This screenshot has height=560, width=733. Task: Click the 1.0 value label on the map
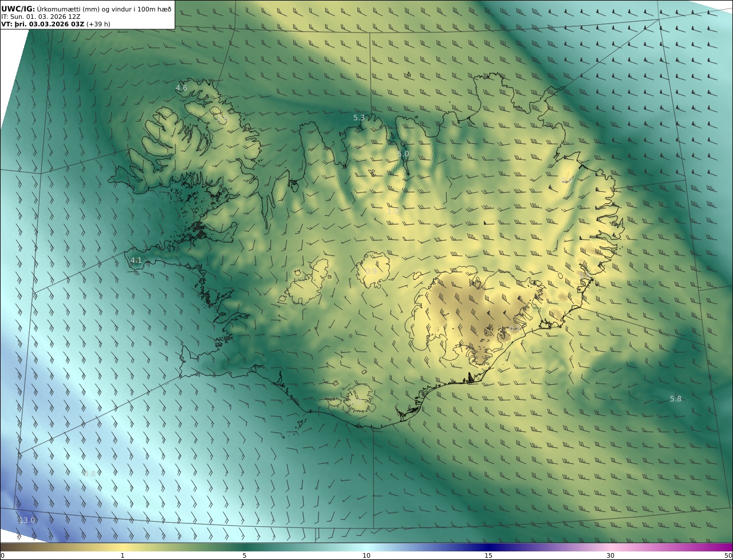393,211
